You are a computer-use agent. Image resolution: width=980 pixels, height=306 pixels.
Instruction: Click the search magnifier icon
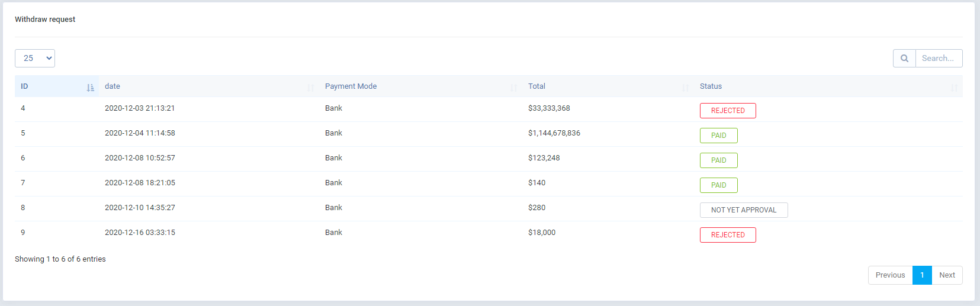pyautogui.click(x=904, y=58)
